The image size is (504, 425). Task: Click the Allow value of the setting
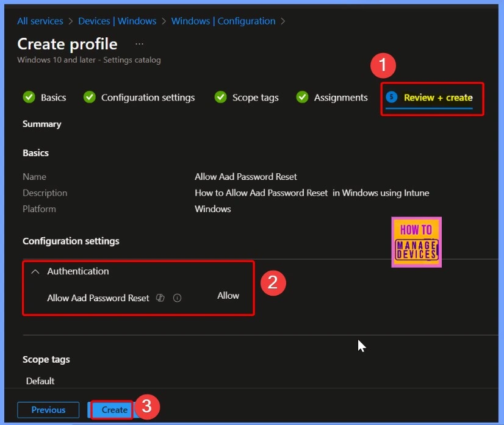point(228,296)
